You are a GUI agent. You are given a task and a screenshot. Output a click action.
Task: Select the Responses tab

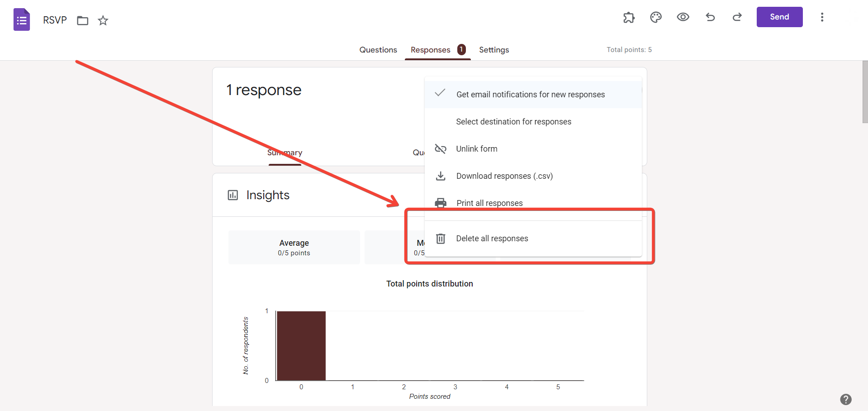[437, 50]
